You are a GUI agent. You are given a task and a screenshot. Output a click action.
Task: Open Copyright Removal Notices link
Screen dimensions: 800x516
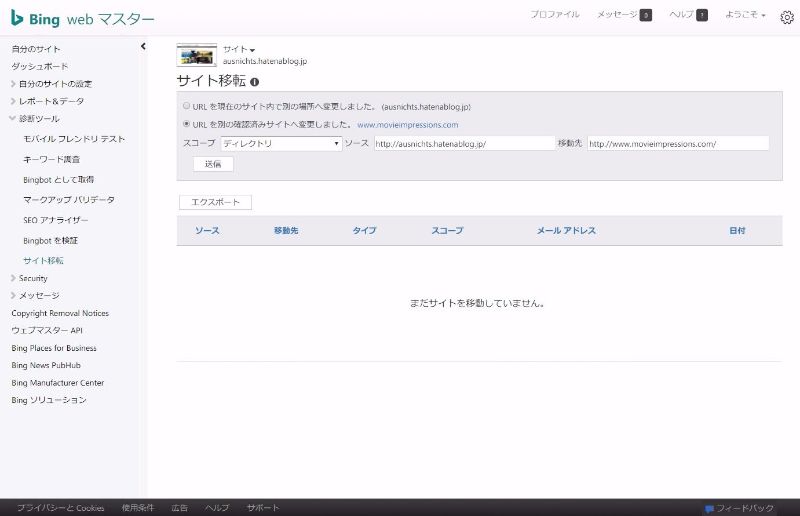tap(60, 313)
